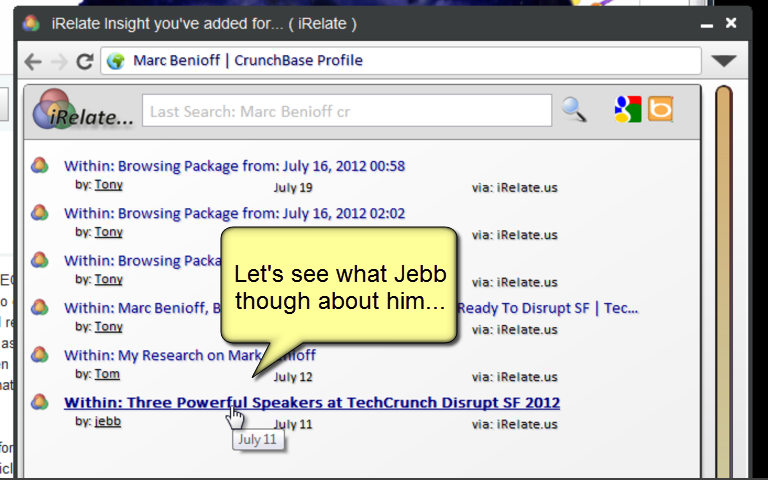Screen dimensions: 768x480
Task: Open the third Browsing Package link
Action: click(x=143, y=261)
